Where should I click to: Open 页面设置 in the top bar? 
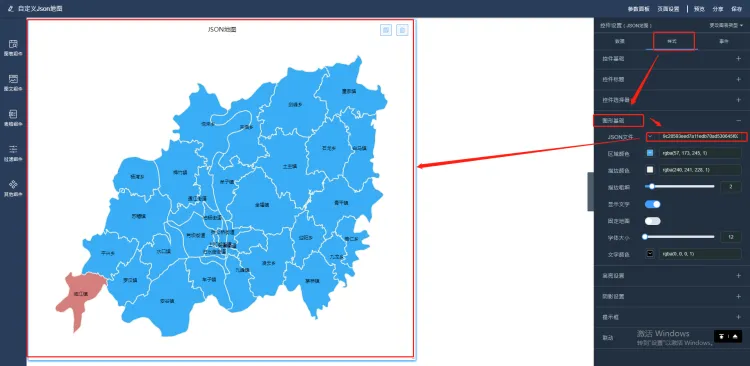point(668,9)
